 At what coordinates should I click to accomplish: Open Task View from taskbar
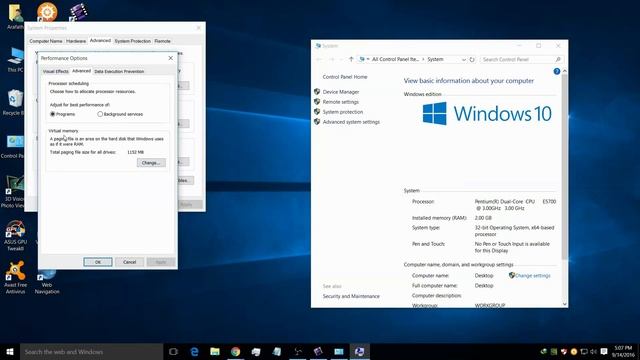(x=173, y=352)
